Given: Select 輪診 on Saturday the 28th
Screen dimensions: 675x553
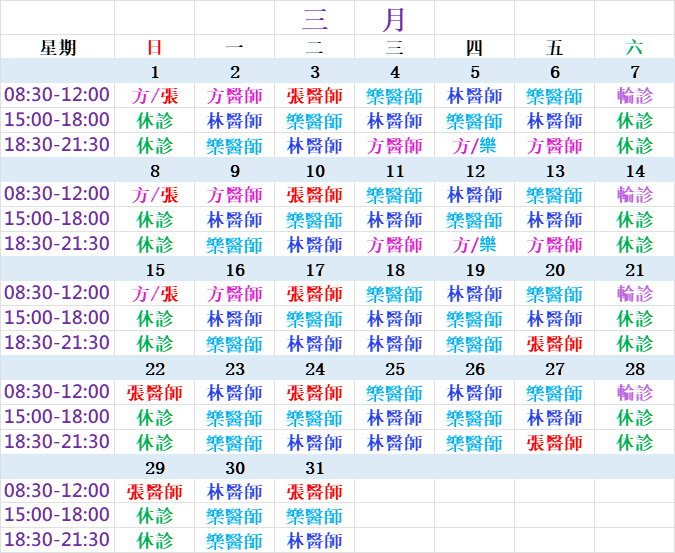Looking at the screenshot, I should click(634, 393).
